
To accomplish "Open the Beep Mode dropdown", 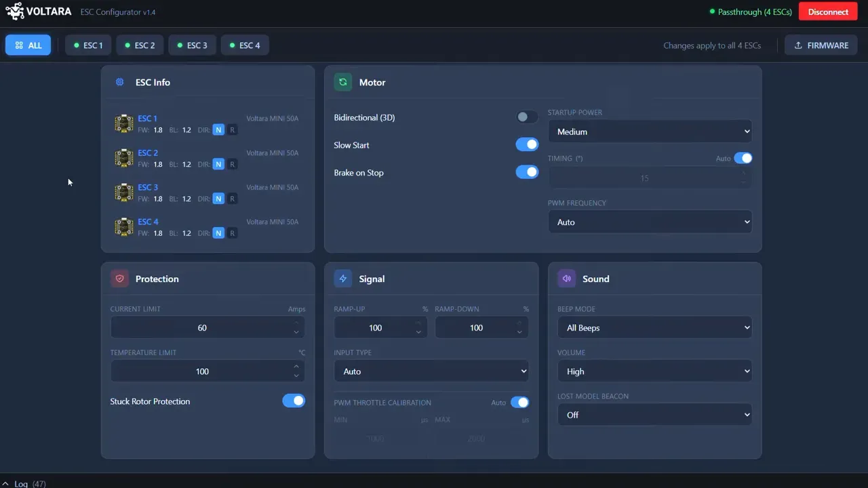I will point(654,328).
